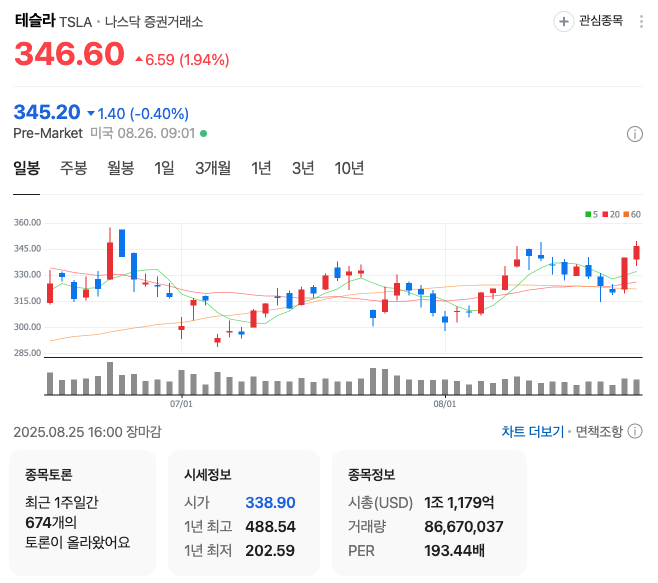The width and height of the screenshot is (658, 583).
Task: Show the 3개월 three-month chart
Action: coord(213,168)
